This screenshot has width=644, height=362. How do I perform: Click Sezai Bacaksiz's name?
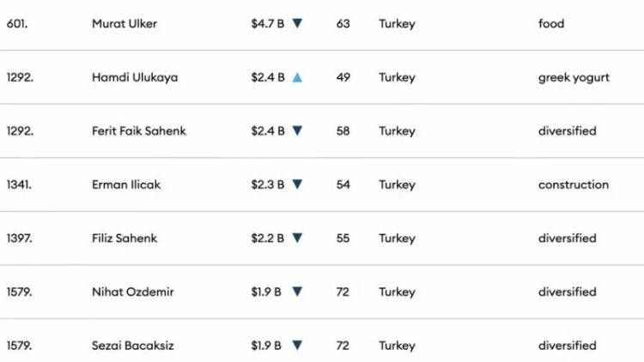coord(134,346)
